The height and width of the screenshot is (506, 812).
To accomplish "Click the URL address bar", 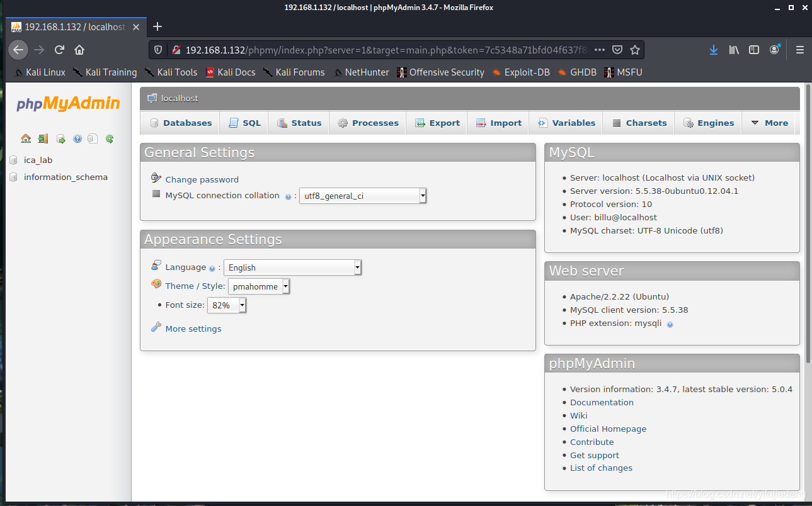I will point(386,50).
